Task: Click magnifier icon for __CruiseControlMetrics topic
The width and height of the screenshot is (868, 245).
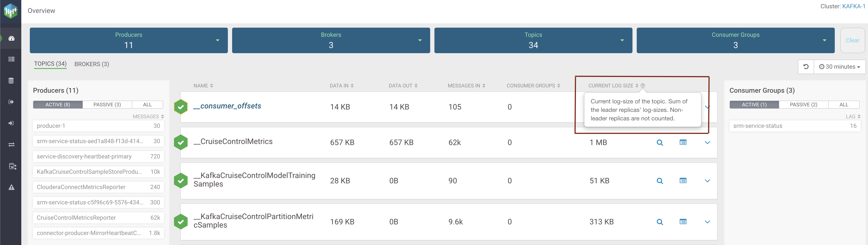Action: tap(660, 143)
